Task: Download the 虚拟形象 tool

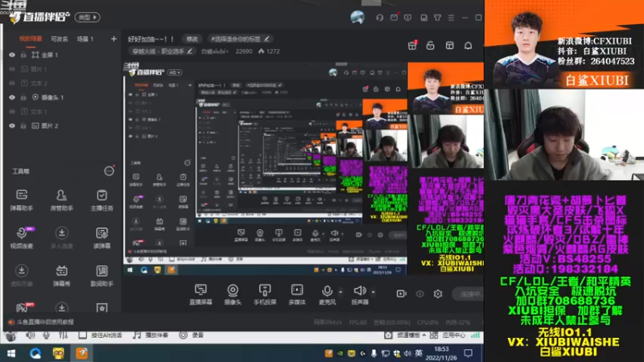Action: pos(22,275)
